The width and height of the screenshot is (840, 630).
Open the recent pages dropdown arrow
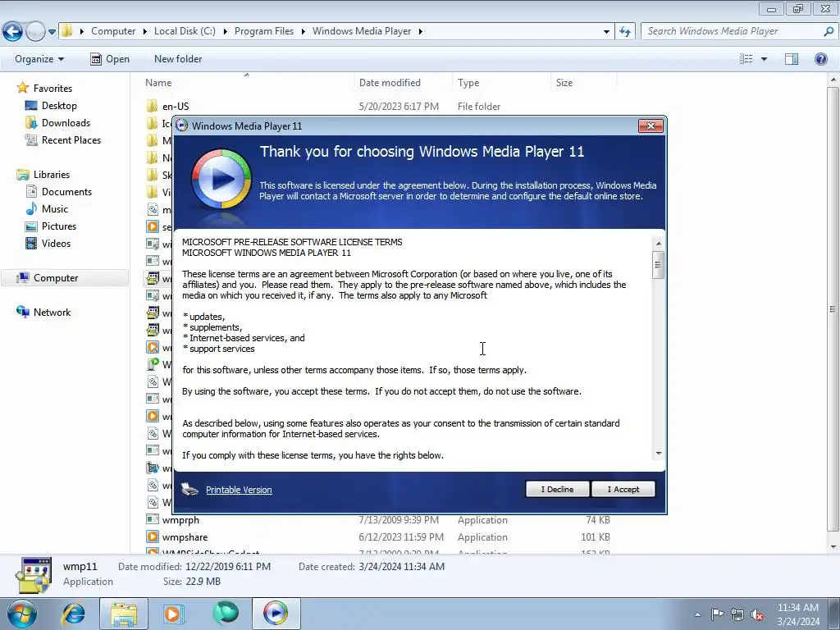pyautogui.click(x=52, y=32)
